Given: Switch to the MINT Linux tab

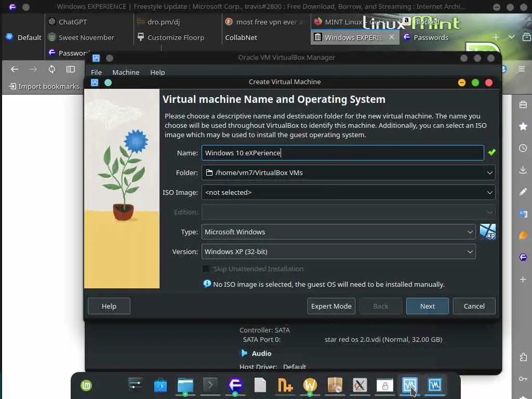Looking at the screenshot, I should pyautogui.click(x=355, y=22).
